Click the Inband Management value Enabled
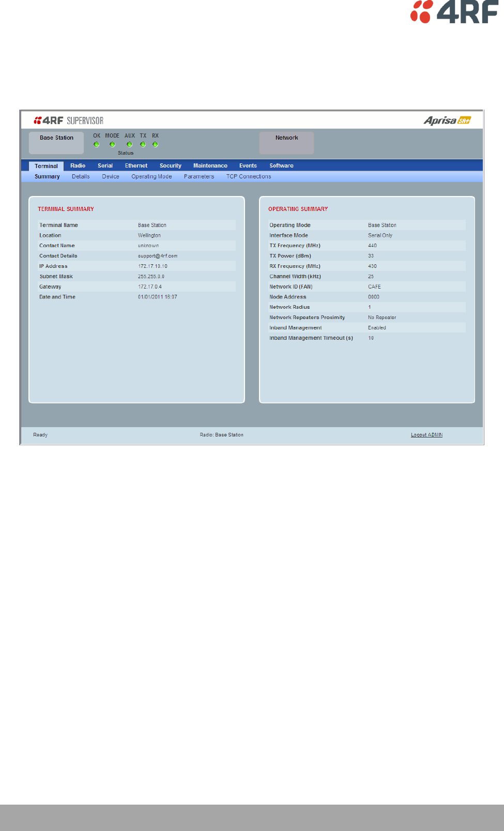Screen dimensions: 504x831 pyautogui.click(x=377, y=328)
